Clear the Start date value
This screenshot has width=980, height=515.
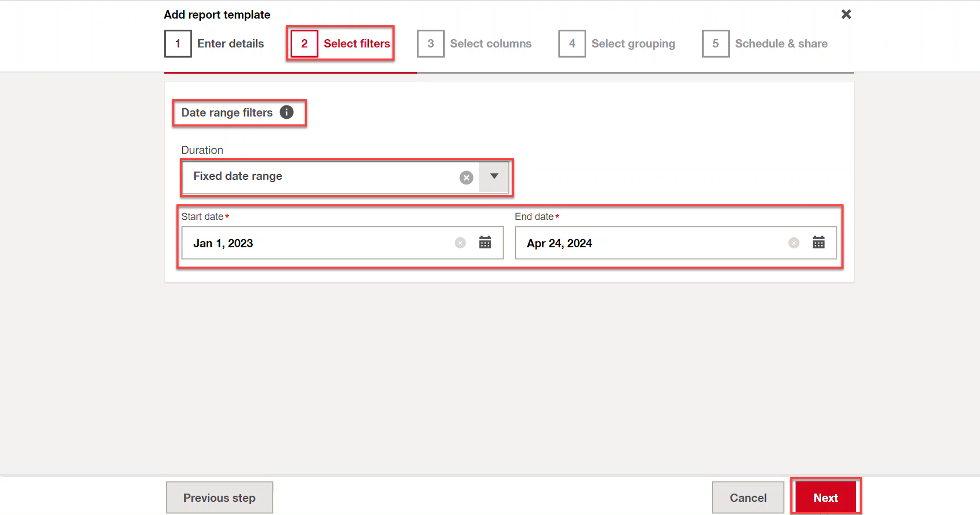click(460, 243)
